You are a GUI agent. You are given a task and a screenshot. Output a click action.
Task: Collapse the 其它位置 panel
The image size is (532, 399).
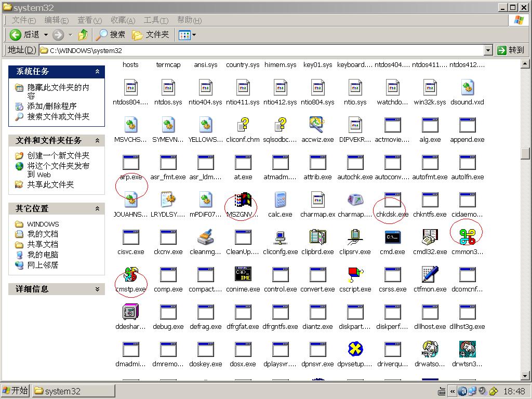click(x=97, y=208)
